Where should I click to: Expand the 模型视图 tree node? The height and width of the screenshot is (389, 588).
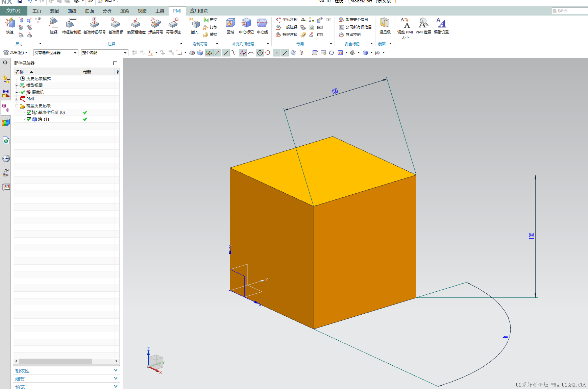[17, 86]
